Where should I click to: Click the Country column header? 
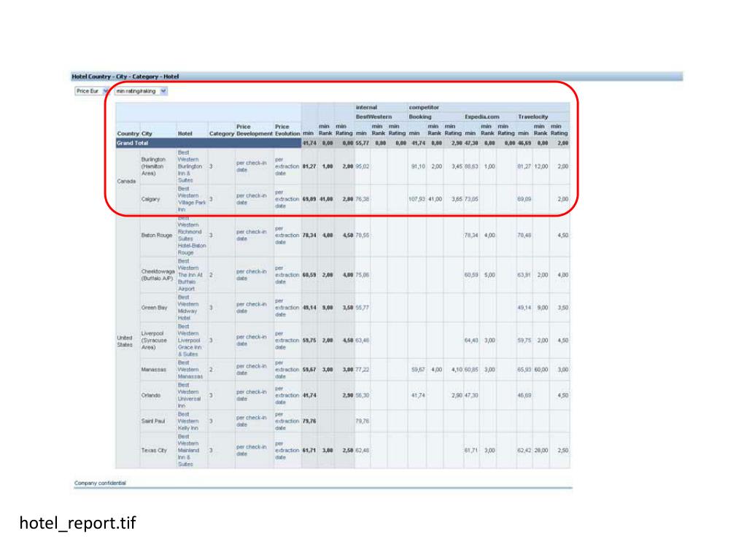pos(128,134)
